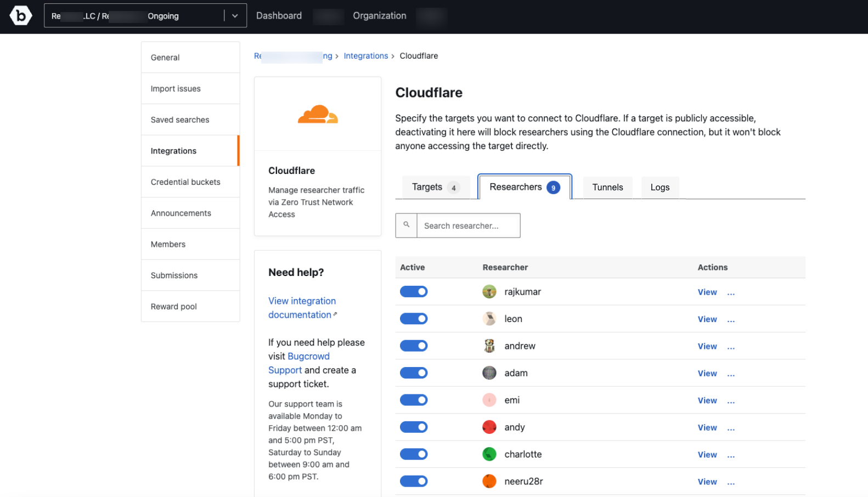
Task: Open more actions for rajkumar
Action: point(731,293)
